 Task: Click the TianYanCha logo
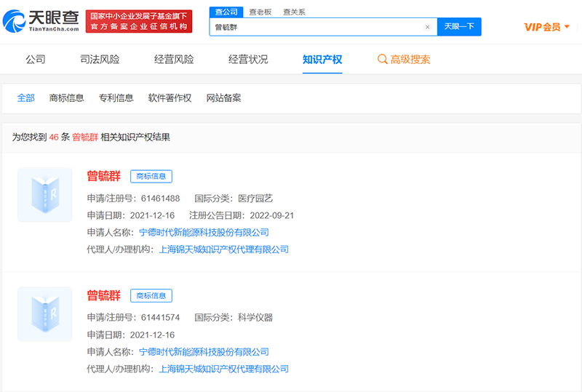41,21
